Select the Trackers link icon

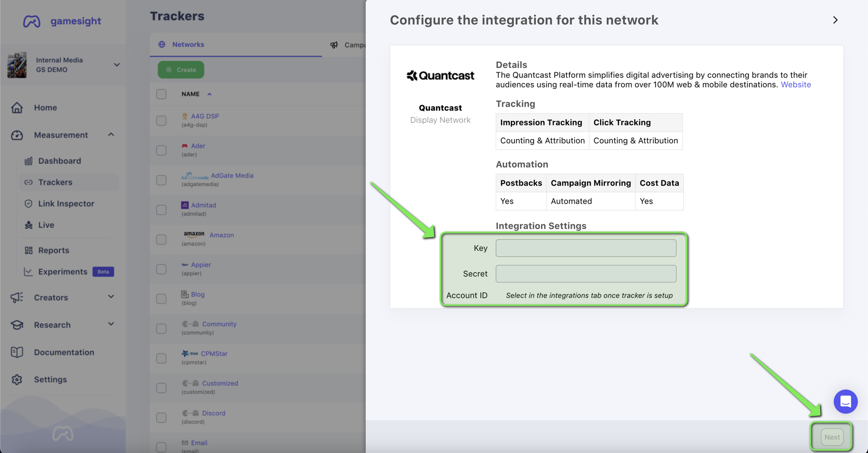pos(29,183)
